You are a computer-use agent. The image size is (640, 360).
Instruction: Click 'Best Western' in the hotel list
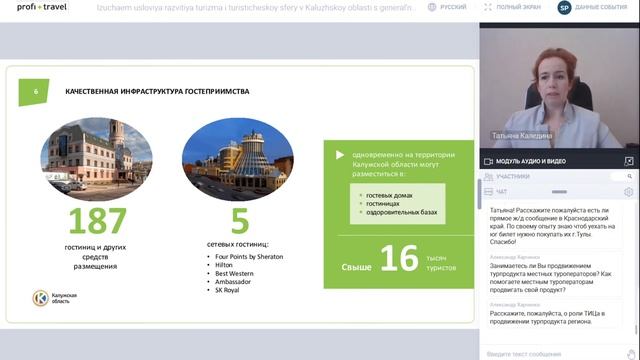(x=234, y=273)
